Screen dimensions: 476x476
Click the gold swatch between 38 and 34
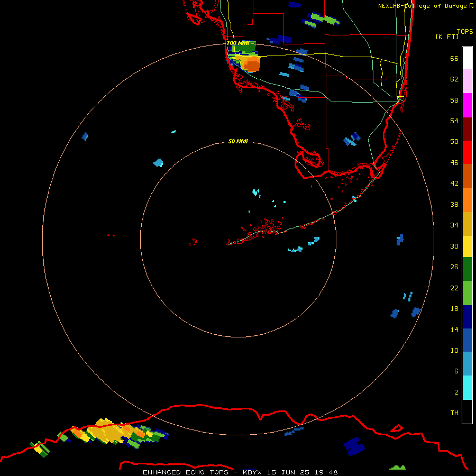[x=467, y=224]
